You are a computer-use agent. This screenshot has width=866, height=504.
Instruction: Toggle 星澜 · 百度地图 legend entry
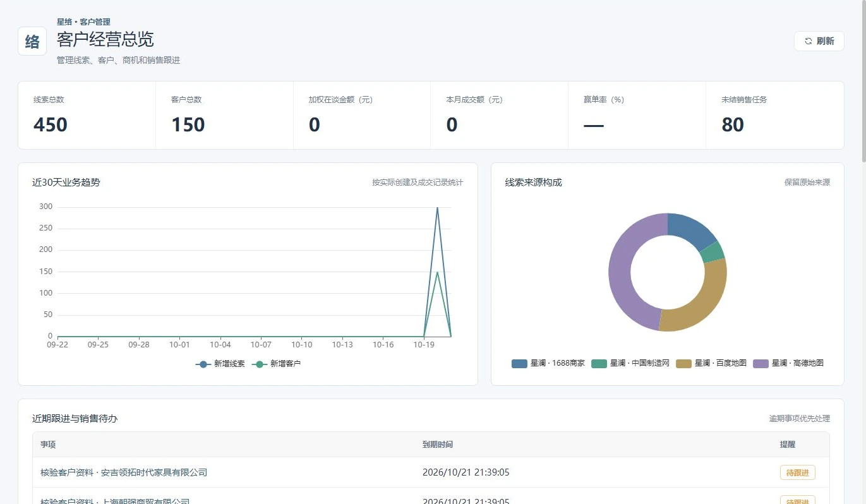pyautogui.click(x=711, y=363)
